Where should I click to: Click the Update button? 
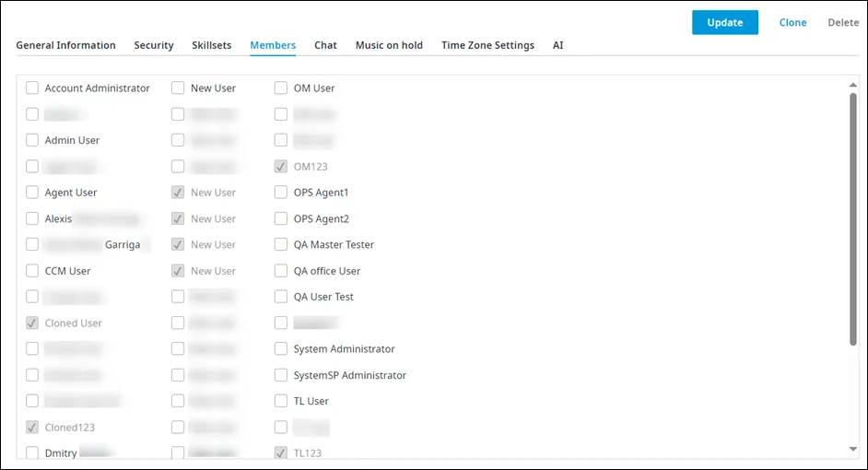pos(724,23)
